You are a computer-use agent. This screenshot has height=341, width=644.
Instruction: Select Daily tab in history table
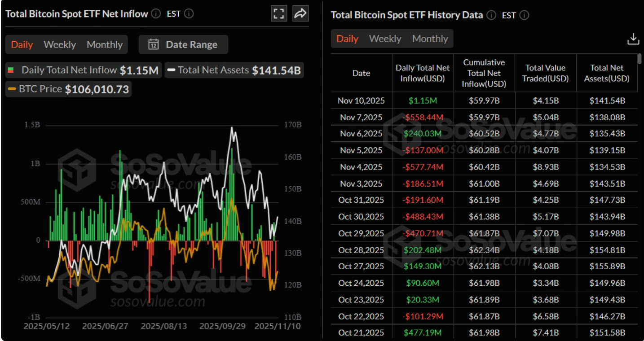(348, 39)
